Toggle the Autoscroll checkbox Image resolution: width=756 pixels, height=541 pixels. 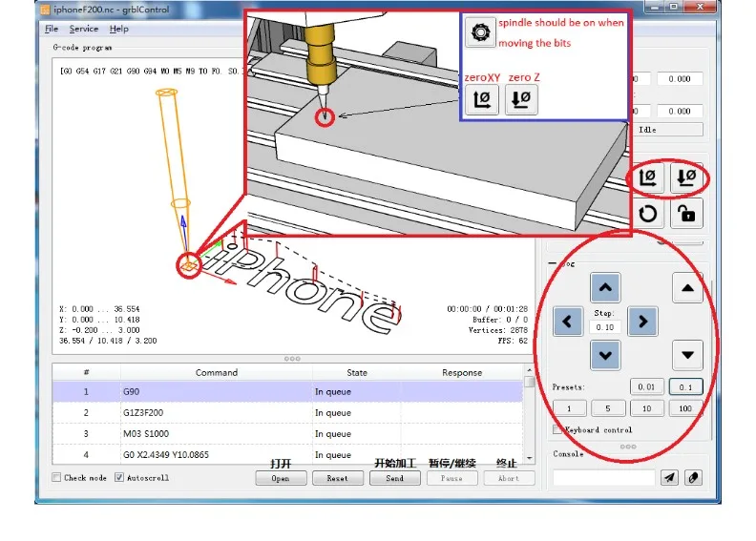click(119, 477)
